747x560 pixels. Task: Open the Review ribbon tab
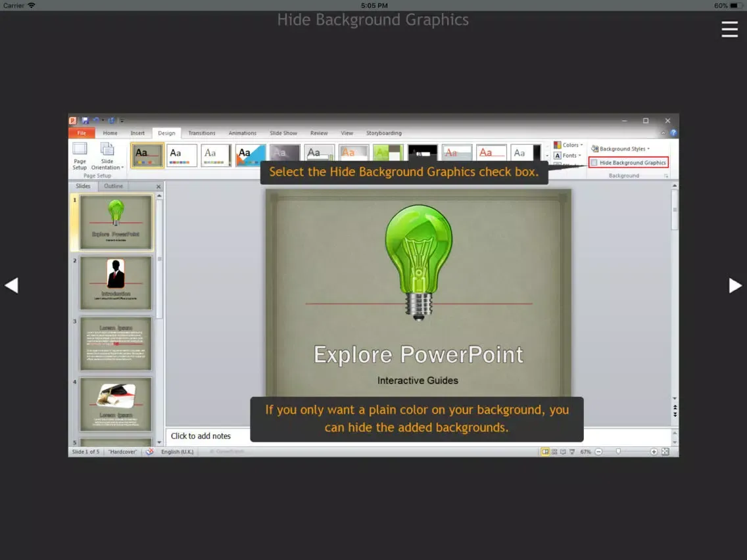pos(319,133)
